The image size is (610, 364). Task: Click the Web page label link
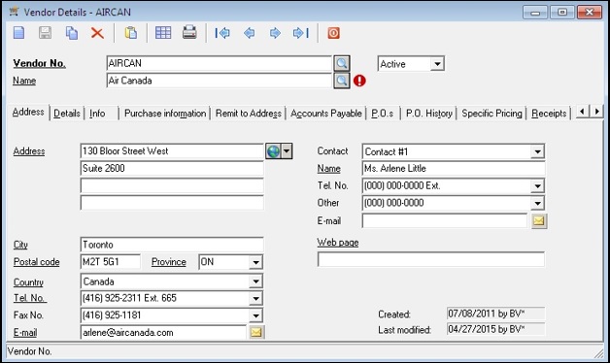pos(338,243)
